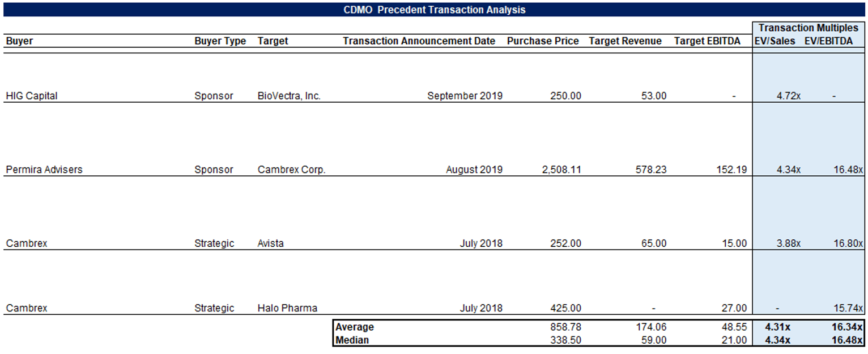Select the Halo Pharma target cell
868x354 pixels.
point(287,309)
